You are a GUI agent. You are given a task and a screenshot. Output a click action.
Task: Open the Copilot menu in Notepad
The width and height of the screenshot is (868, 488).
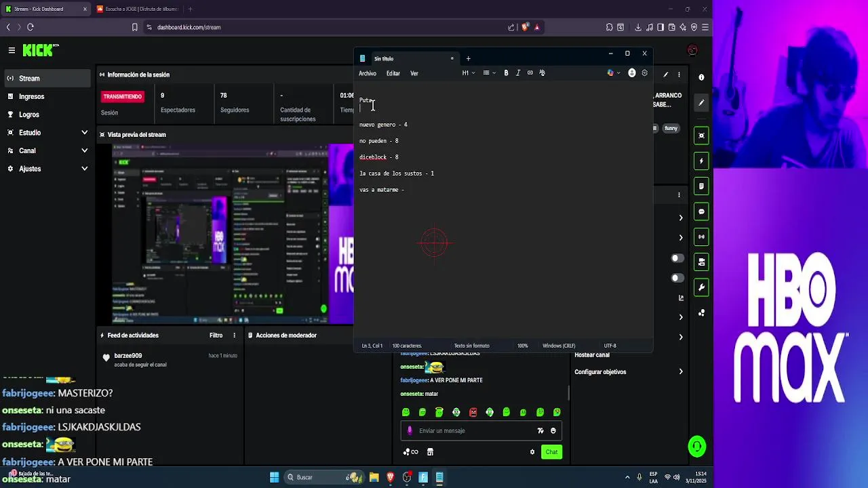[613, 73]
